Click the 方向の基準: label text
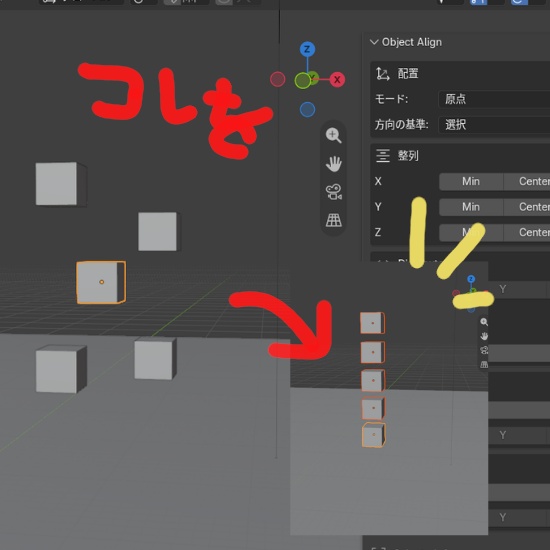550x550 pixels. click(402, 125)
